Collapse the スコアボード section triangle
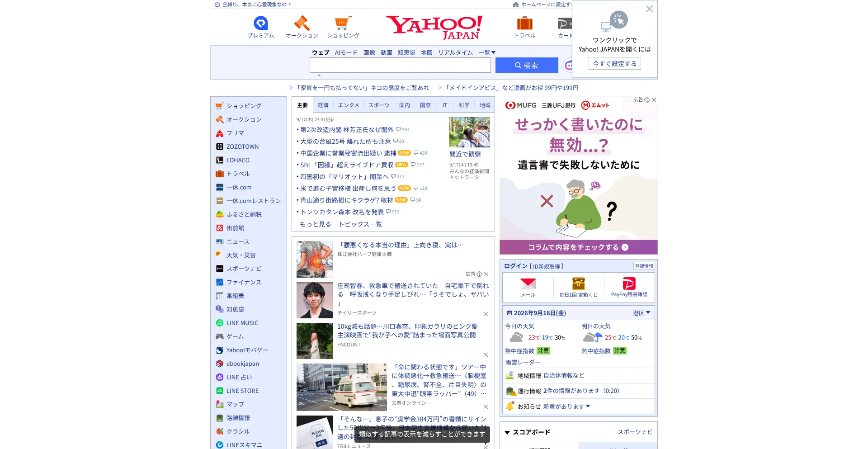 507,432
